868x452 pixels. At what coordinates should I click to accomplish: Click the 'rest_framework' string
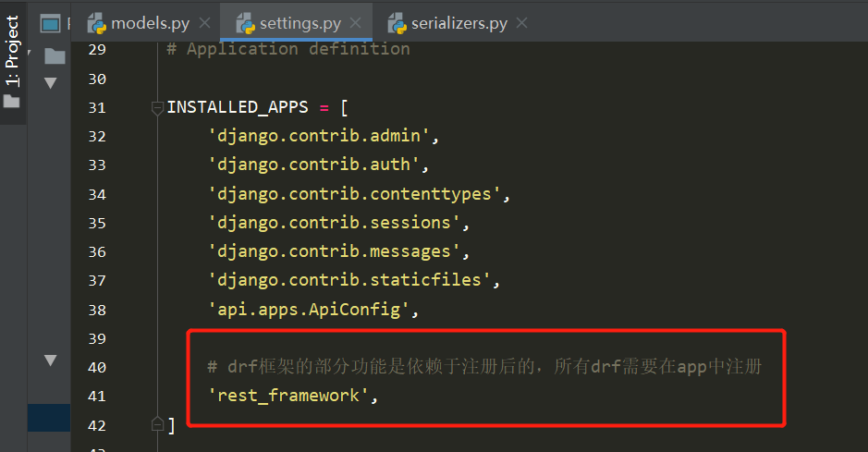(288, 397)
